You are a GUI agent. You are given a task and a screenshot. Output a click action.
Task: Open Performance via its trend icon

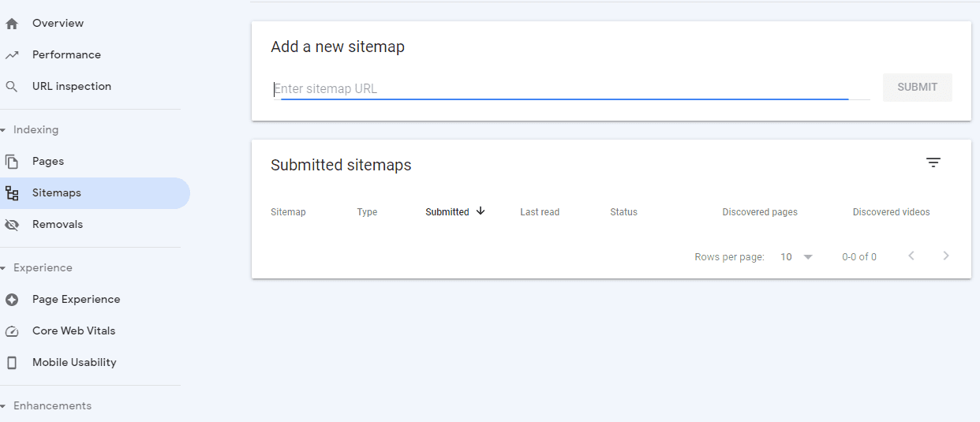(x=12, y=55)
